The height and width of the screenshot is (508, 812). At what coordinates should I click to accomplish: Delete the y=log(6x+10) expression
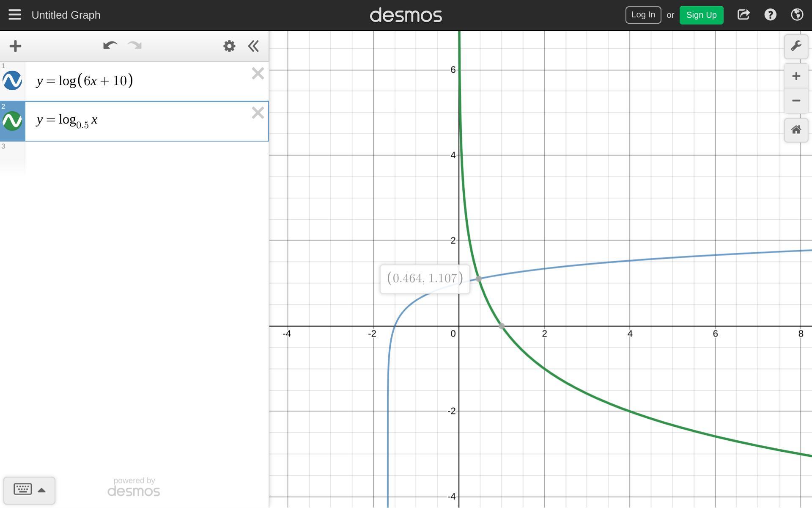pyautogui.click(x=258, y=74)
